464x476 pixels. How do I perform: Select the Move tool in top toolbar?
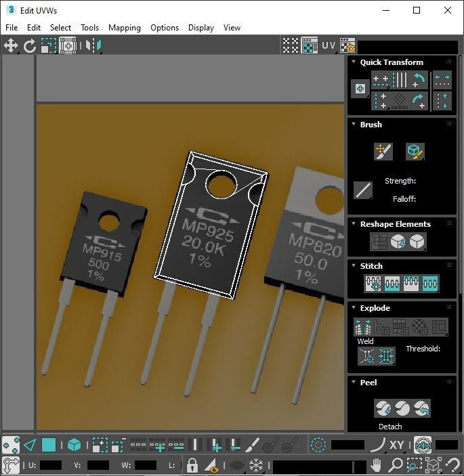11,46
